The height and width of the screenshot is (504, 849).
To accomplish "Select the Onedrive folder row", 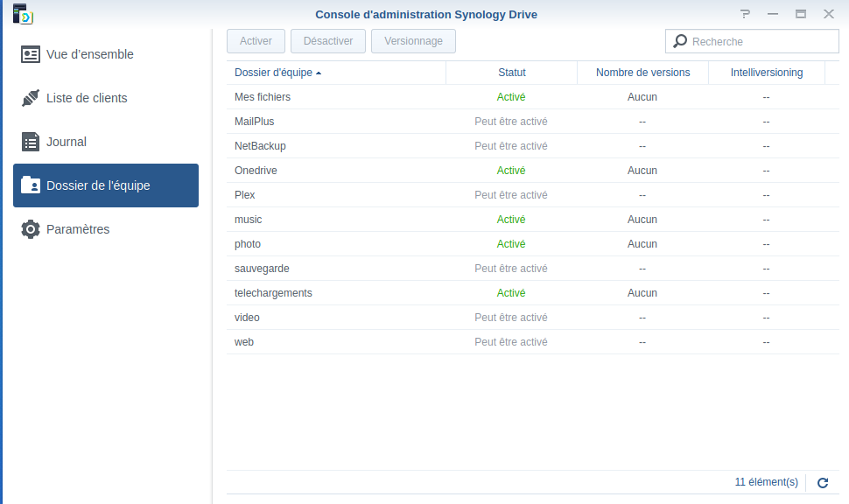I will 256,171.
